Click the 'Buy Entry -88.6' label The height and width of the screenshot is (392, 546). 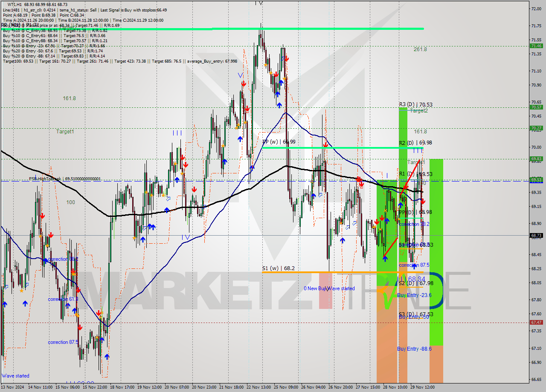[x=414, y=349]
